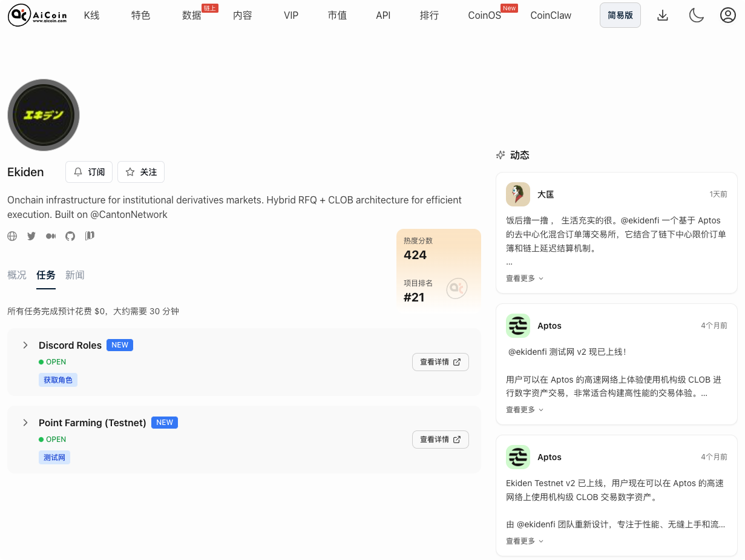Follow Ekiden with the 关注 star button
Screen dimensions: 745x560
click(141, 172)
